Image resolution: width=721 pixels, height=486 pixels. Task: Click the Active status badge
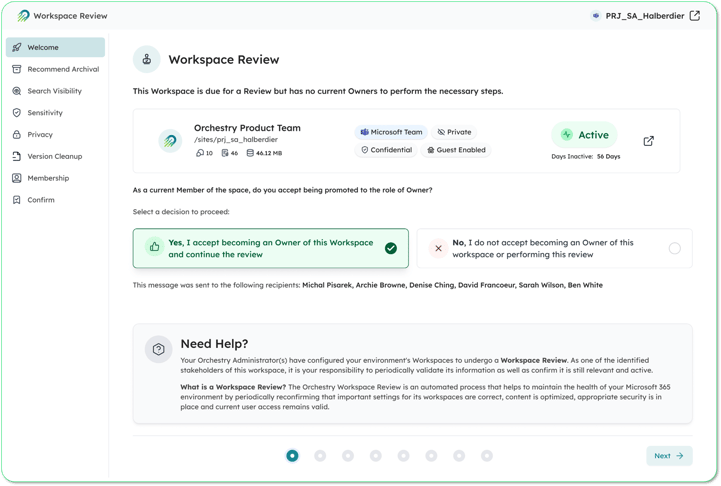584,135
